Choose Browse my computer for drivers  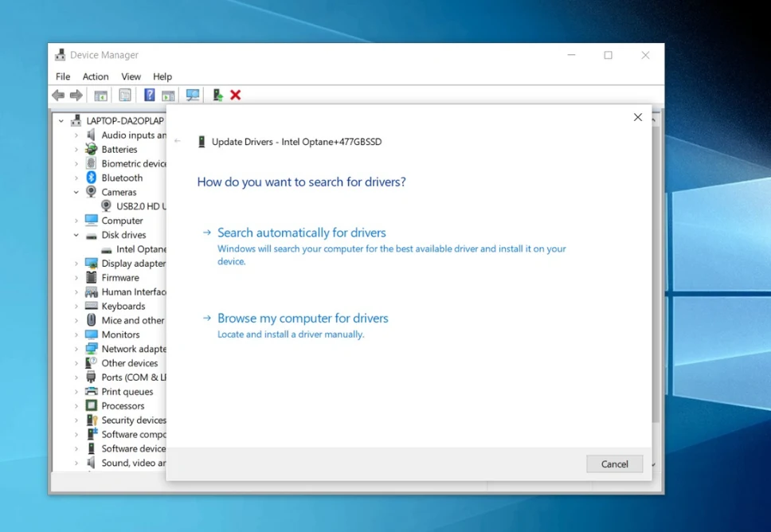coord(303,318)
